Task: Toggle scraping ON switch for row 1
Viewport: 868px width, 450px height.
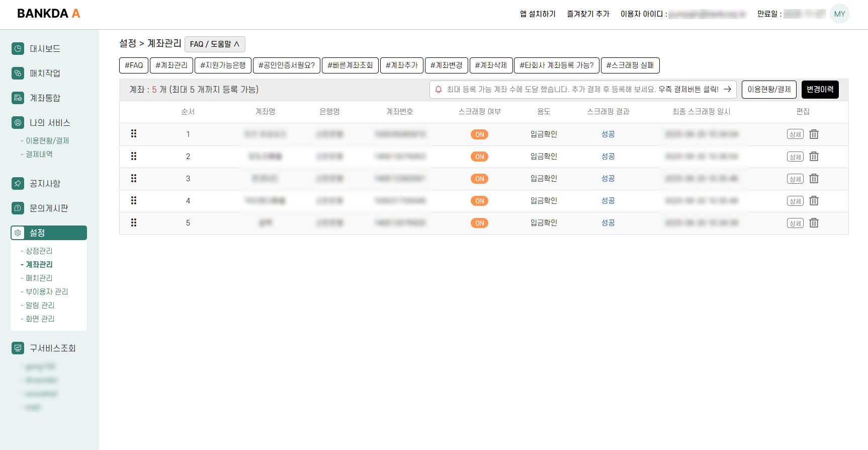Action: click(479, 134)
